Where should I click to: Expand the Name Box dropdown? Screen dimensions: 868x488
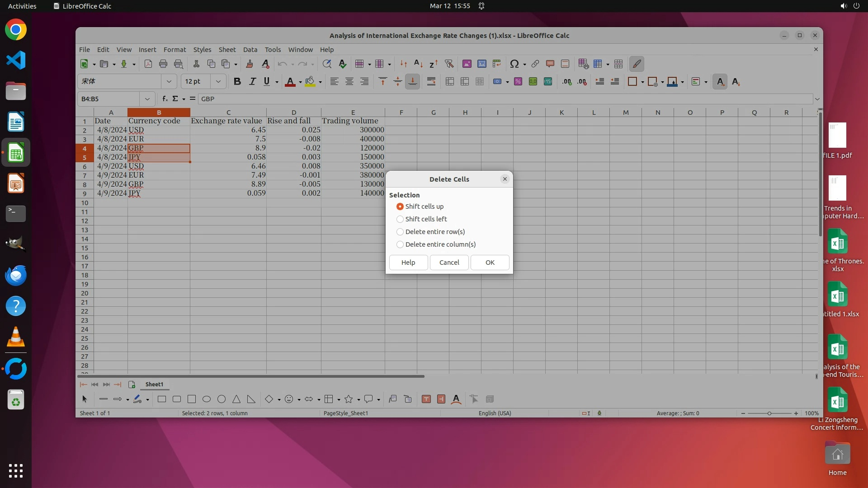point(147,99)
